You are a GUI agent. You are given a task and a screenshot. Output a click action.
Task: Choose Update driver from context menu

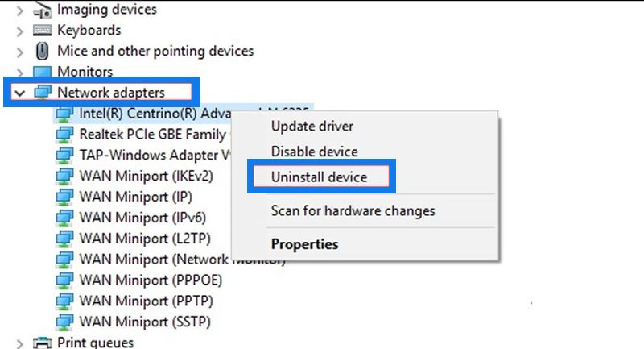(x=312, y=127)
